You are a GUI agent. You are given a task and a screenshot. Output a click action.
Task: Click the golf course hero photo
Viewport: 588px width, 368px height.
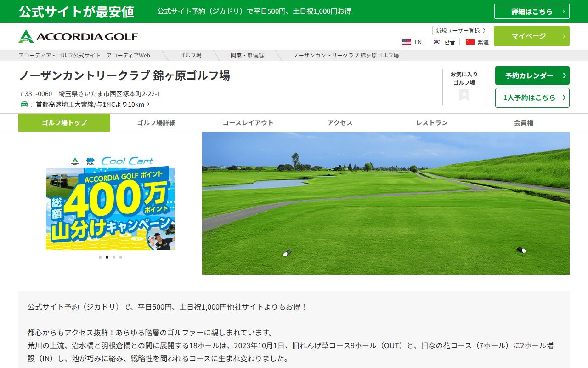tap(386, 203)
